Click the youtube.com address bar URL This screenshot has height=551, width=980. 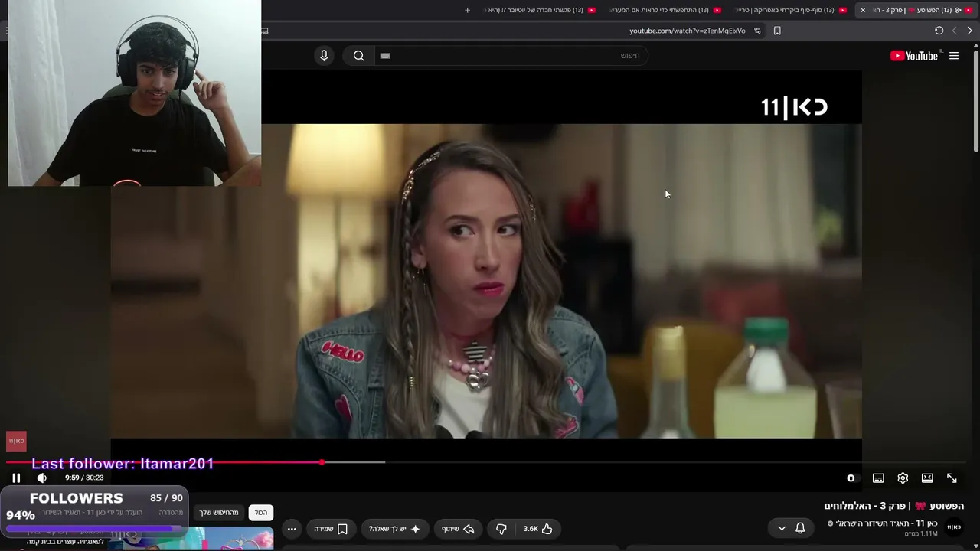688,31
